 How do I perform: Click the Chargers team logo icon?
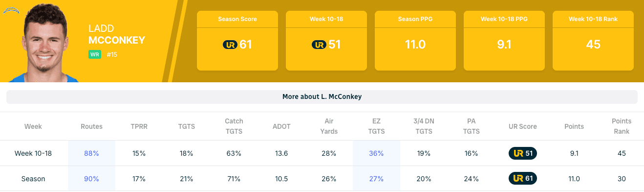coord(11,9)
